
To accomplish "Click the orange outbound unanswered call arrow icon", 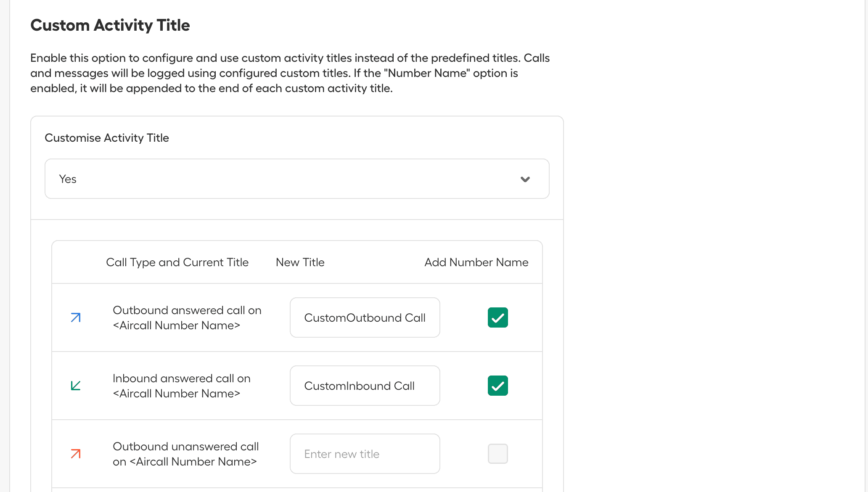I will click(76, 454).
